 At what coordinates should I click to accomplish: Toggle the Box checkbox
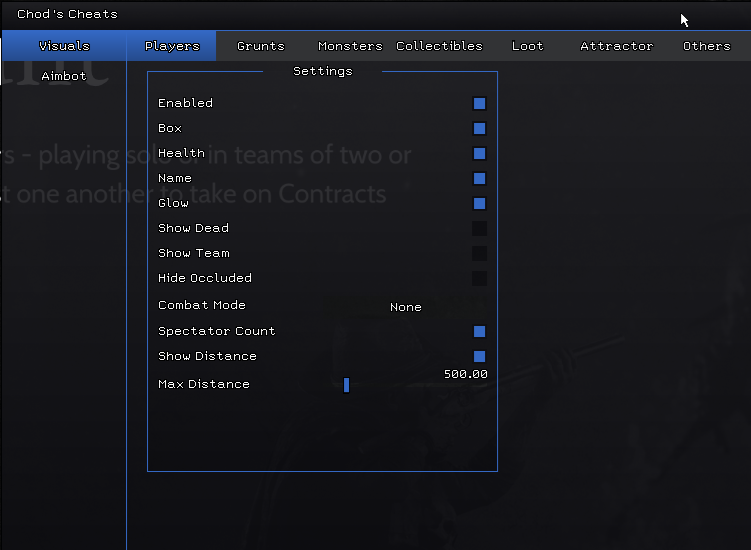[x=479, y=128]
